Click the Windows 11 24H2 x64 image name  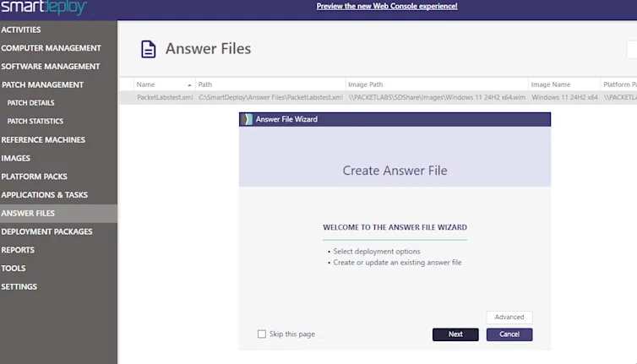point(564,97)
